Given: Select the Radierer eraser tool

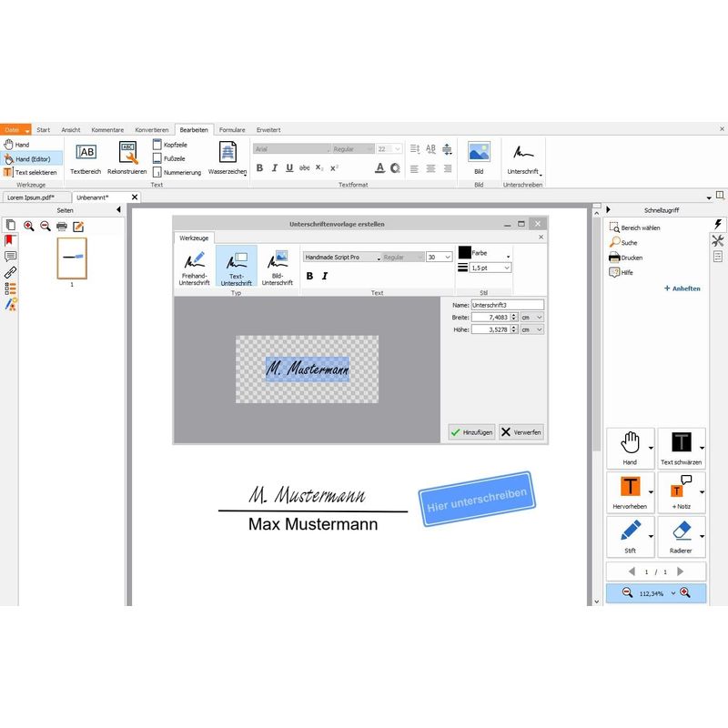Looking at the screenshot, I should point(681,537).
